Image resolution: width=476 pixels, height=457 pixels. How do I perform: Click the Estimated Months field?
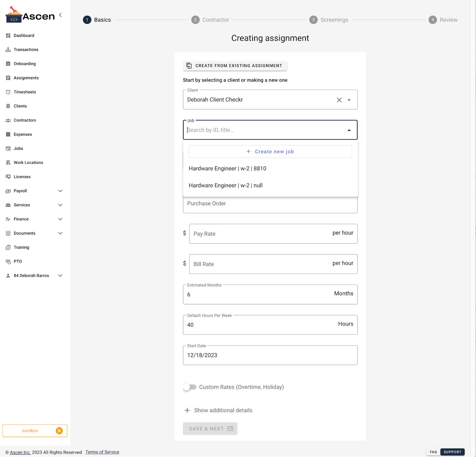270,294
